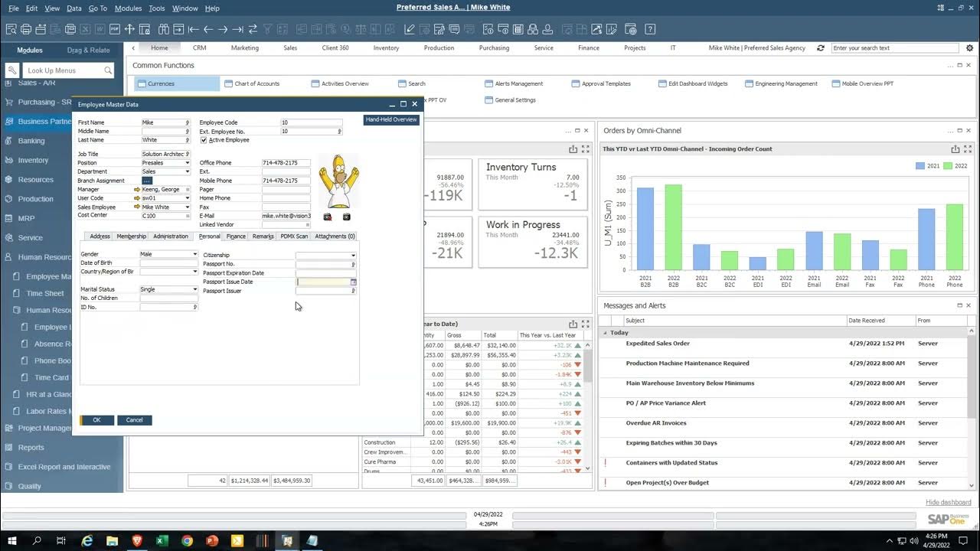
Task: Open the Sales Employee dropdown
Action: pos(187,207)
